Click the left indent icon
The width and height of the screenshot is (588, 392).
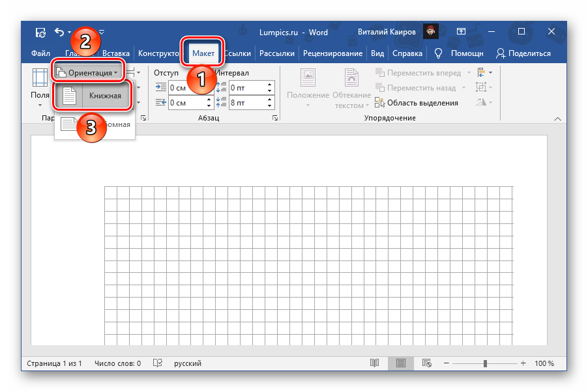[160, 87]
